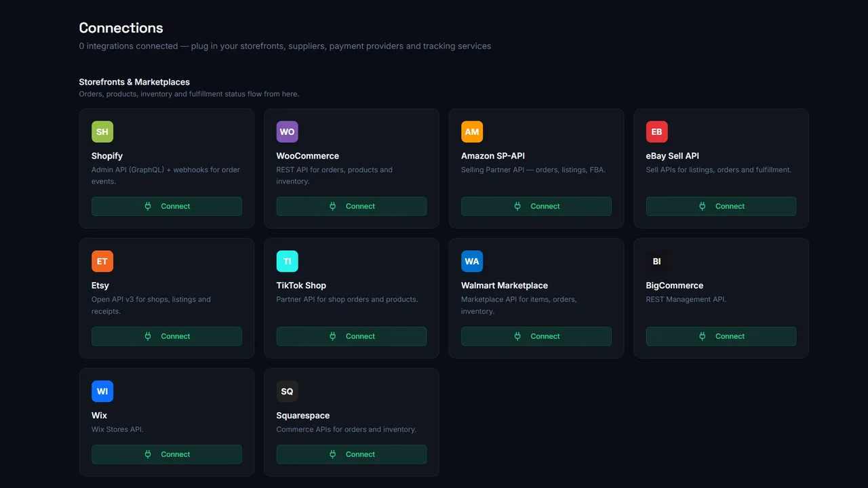The height and width of the screenshot is (488, 868).
Task: Connect the Wix integration
Action: [167, 454]
